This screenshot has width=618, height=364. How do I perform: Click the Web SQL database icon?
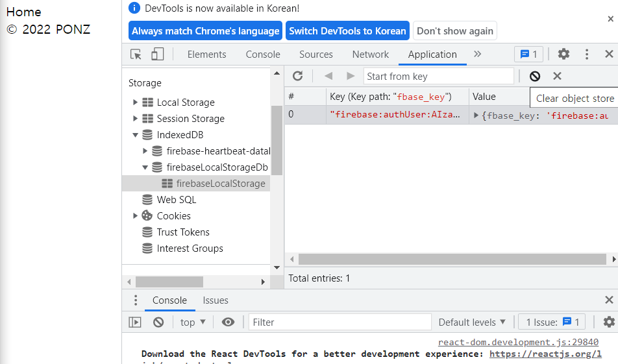coord(147,200)
